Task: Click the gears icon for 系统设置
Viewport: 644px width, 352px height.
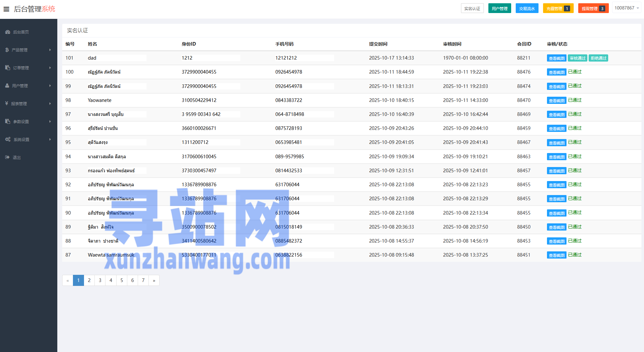Action: [x=8, y=139]
